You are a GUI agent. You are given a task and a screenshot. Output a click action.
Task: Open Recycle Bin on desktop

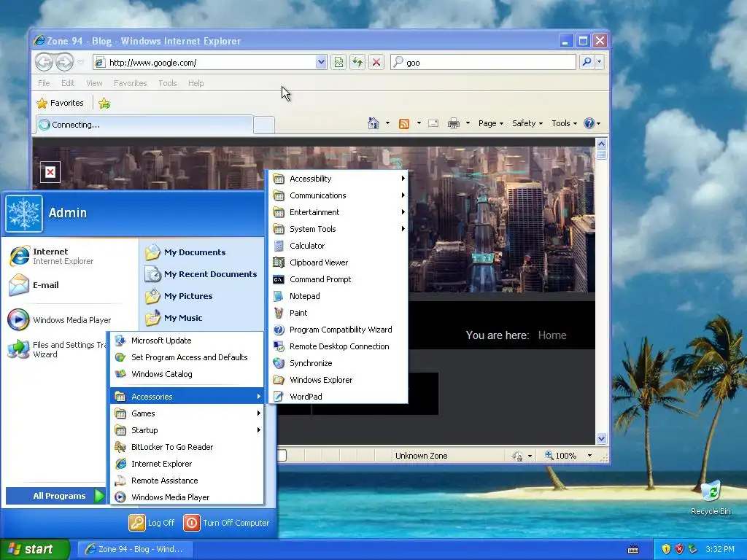point(711,497)
